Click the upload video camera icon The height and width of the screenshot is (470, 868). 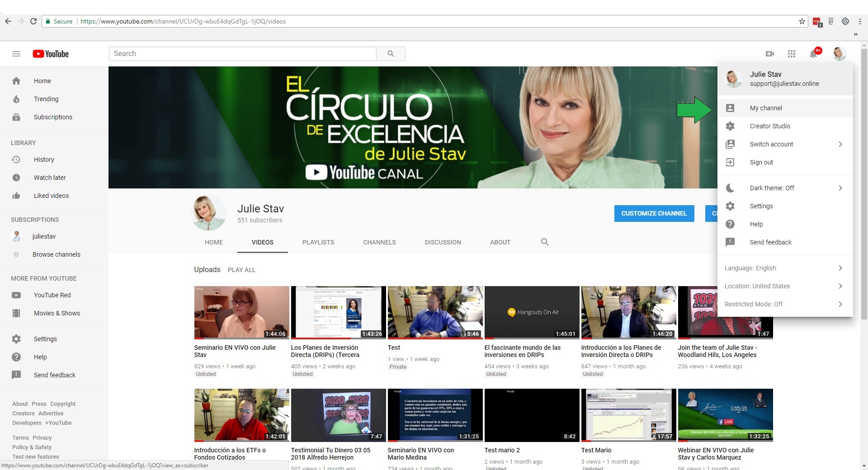coord(770,54)
